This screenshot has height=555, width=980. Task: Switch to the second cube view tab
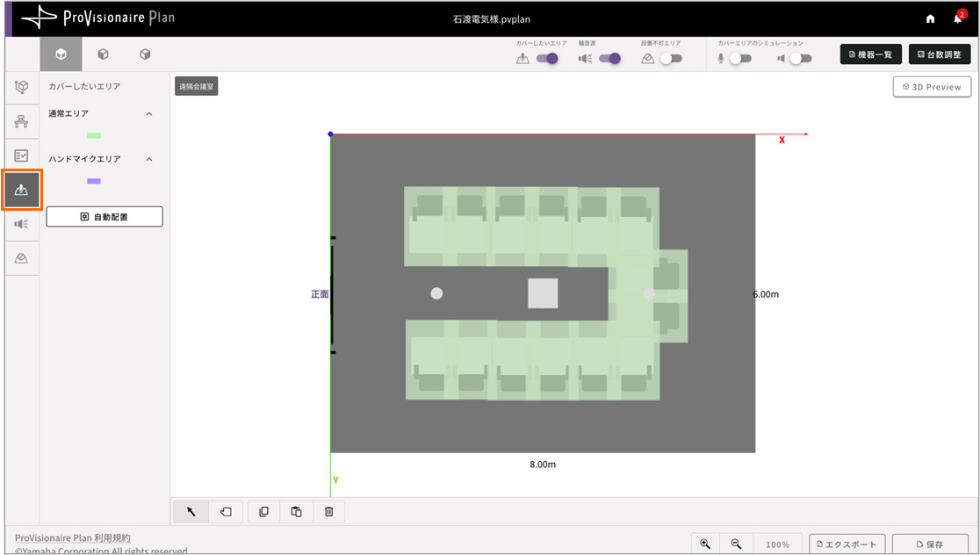(x=103, y=54)
